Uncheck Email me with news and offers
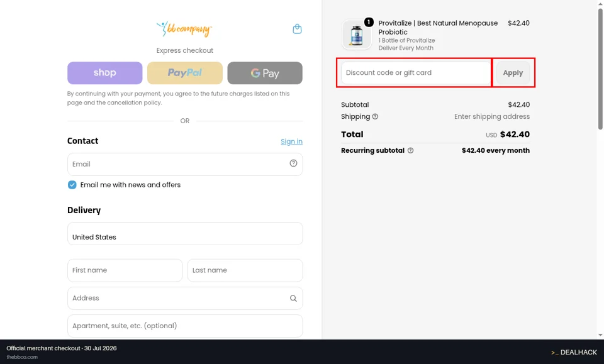 click(x=72, y=185)
